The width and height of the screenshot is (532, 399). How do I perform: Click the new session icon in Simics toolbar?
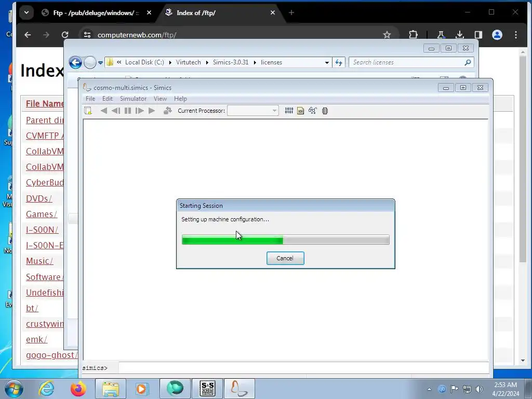(88, 111)
